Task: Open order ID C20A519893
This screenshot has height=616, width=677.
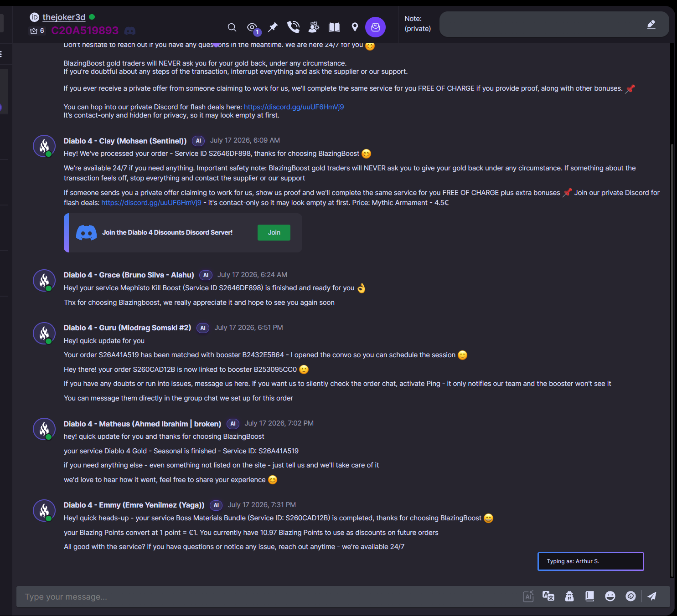Action: [x=85, y=31]
